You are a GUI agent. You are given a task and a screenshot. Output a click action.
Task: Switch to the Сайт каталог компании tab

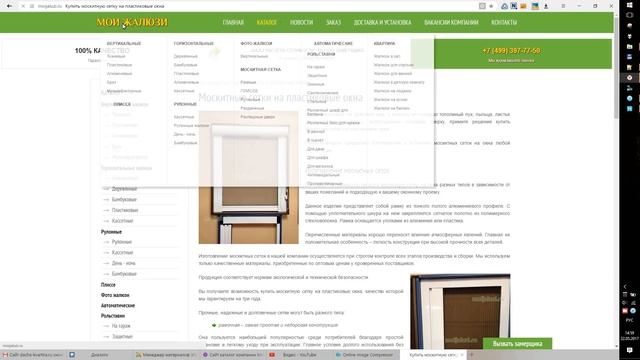coord(233,355)
